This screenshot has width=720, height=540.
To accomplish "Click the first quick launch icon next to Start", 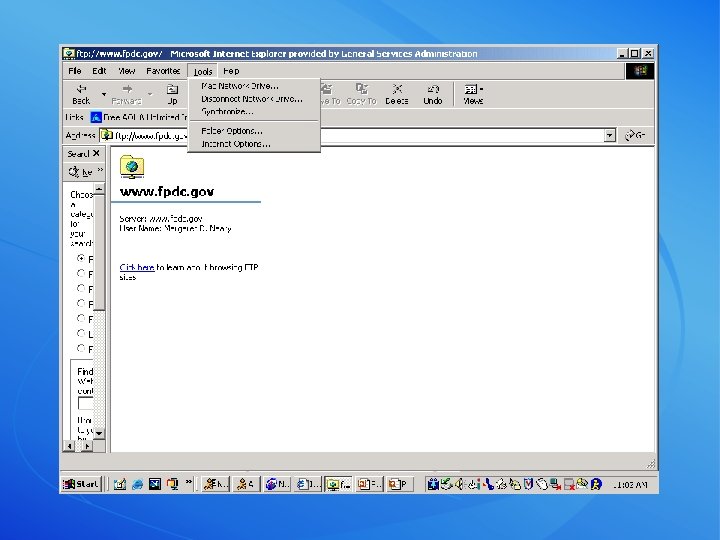I will coord(120,484).
